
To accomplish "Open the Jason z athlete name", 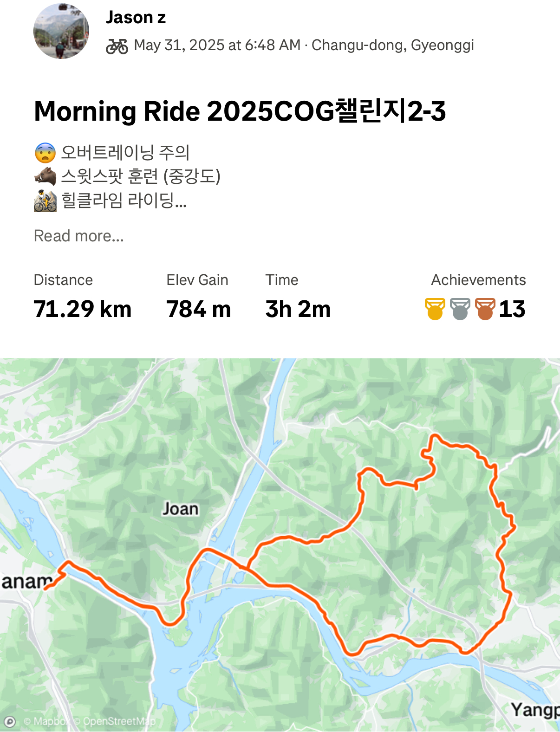I will point(136,17).
